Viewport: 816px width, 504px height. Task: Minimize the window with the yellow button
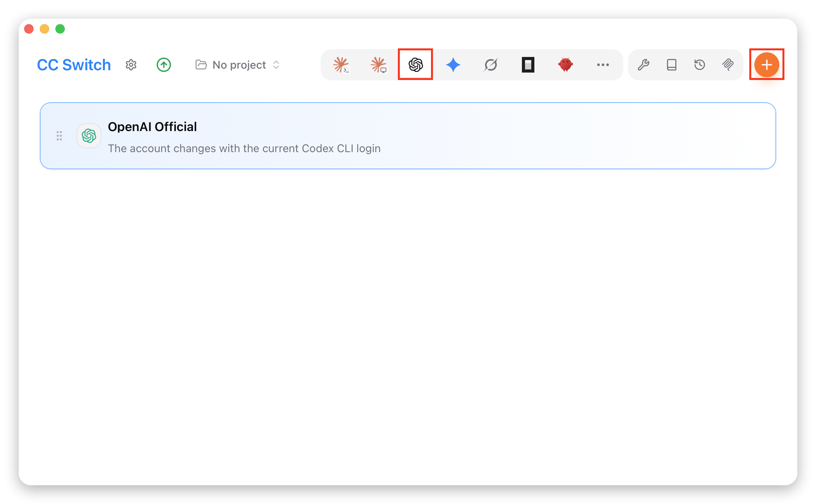[44, 29]
